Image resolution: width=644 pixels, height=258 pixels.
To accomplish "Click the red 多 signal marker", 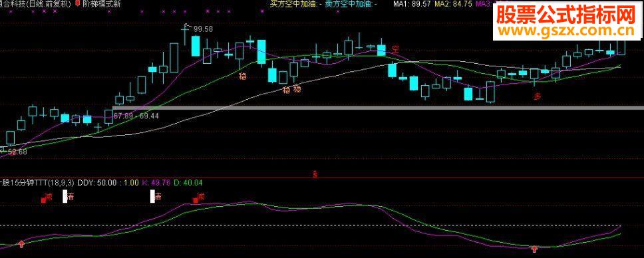I will [538, 96].
